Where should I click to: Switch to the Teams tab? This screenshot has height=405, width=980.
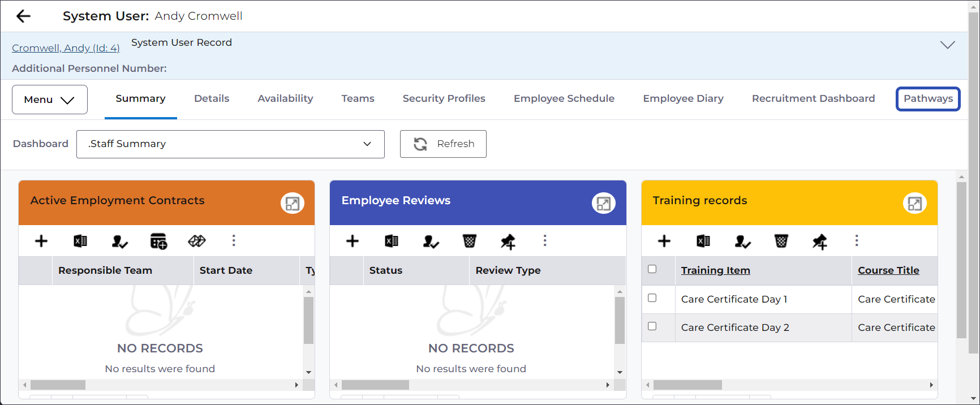pos(358,98)
